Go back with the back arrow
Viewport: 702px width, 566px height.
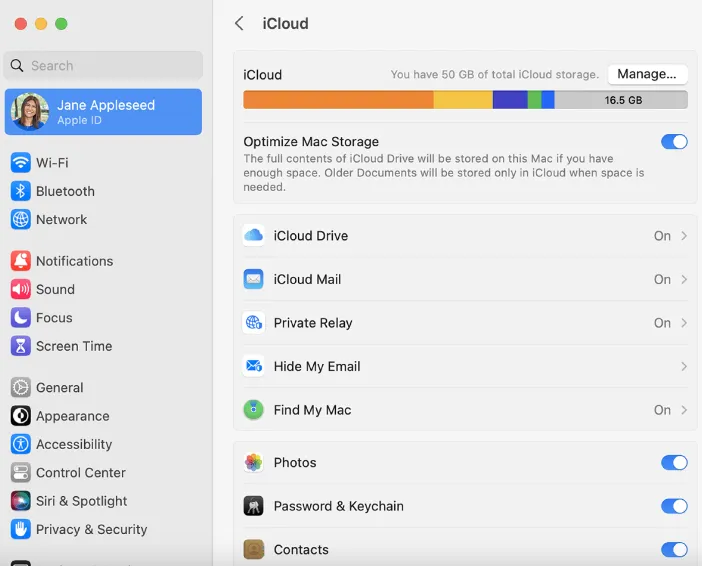tap(240, 23)
